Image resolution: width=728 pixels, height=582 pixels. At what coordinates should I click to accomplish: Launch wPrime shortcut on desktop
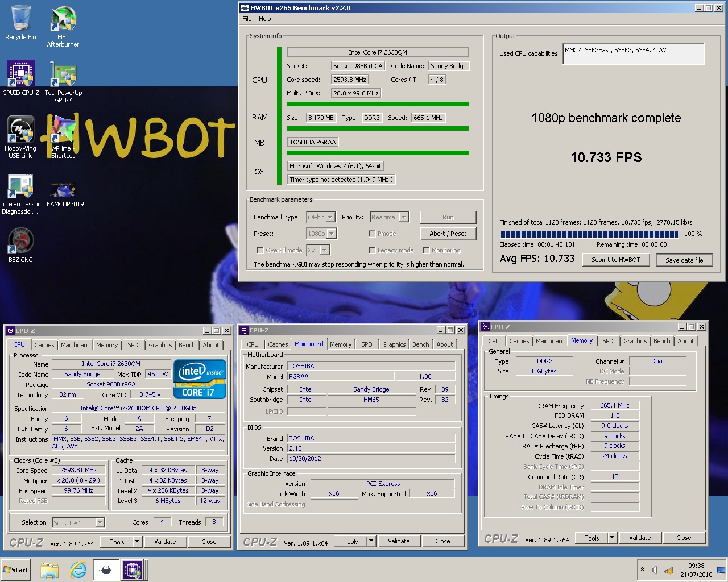pos(63,137)
